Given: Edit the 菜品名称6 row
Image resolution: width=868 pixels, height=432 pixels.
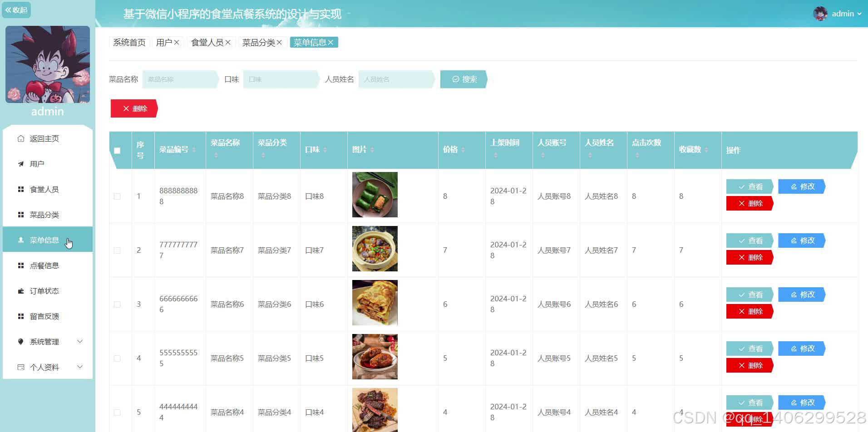Looking at the screenshot, I should click(x=802, y=295).
